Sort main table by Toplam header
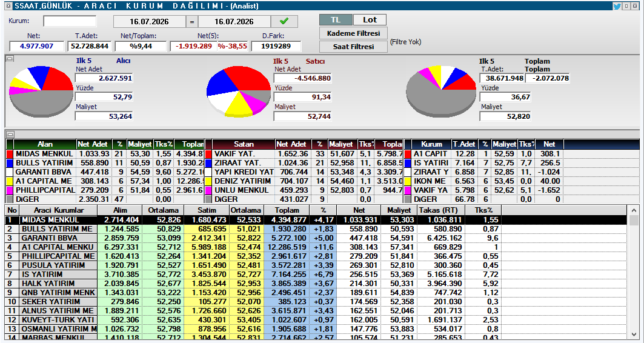This screenshot has width=644, height=343. (287, 210)
